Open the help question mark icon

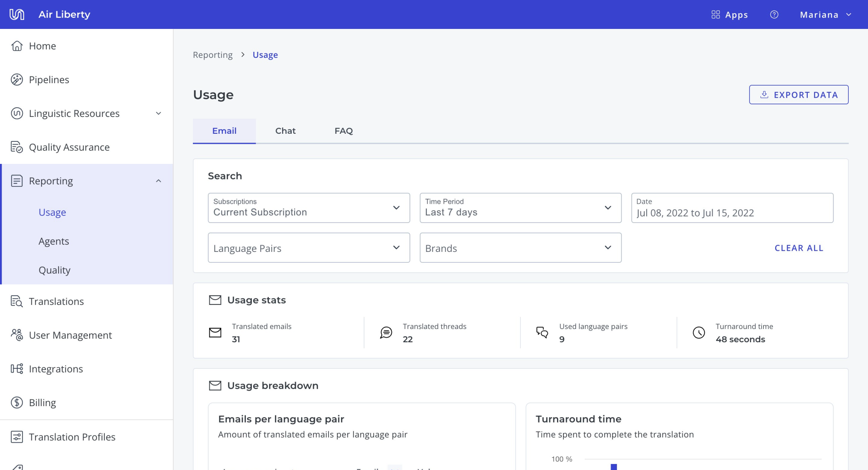774,14
